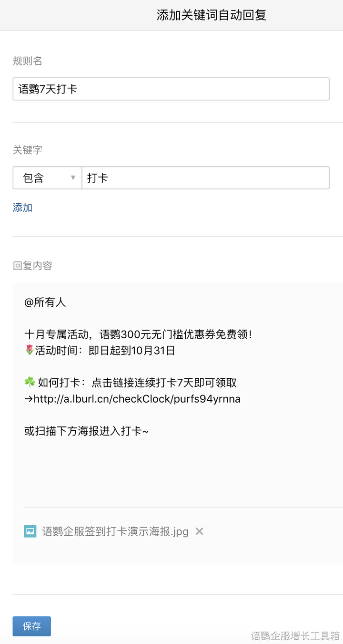Screen dimensions: 343x644
Task: Click the 关键字 section label
Action: [x=28, y=150]
